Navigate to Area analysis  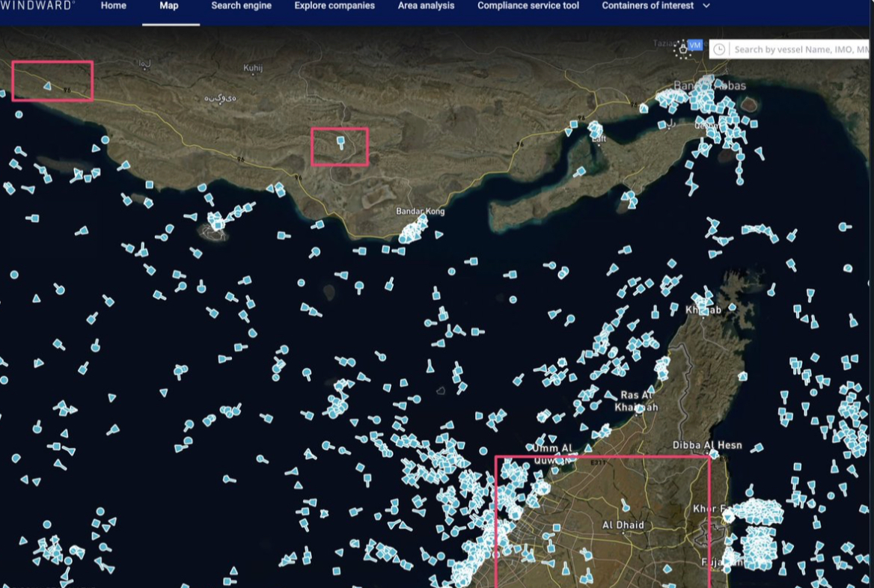[426, 6]
